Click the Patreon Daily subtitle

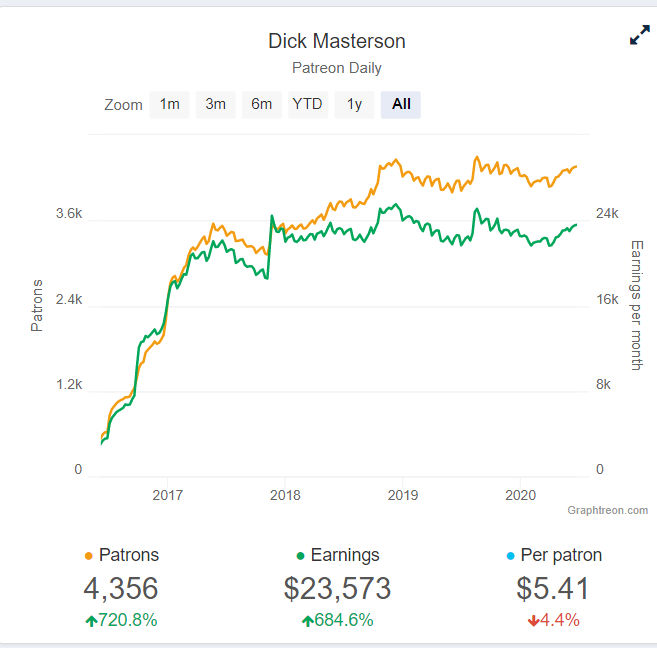pos(337,68)
